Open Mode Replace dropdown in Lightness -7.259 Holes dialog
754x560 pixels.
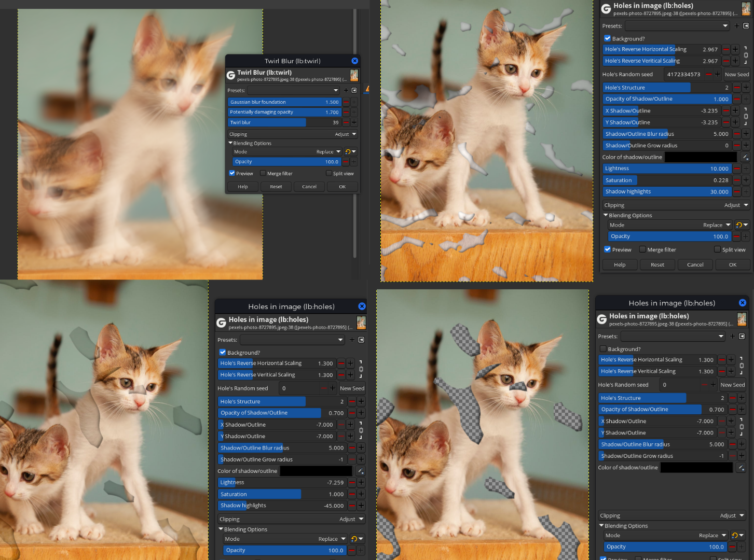tap(285, 539)
